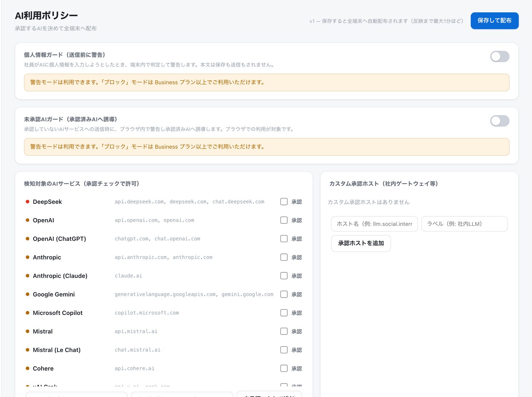This screenshot has width=532, height=397.
Task: Click the red dot beside DeepSeek
Action: 27,202
